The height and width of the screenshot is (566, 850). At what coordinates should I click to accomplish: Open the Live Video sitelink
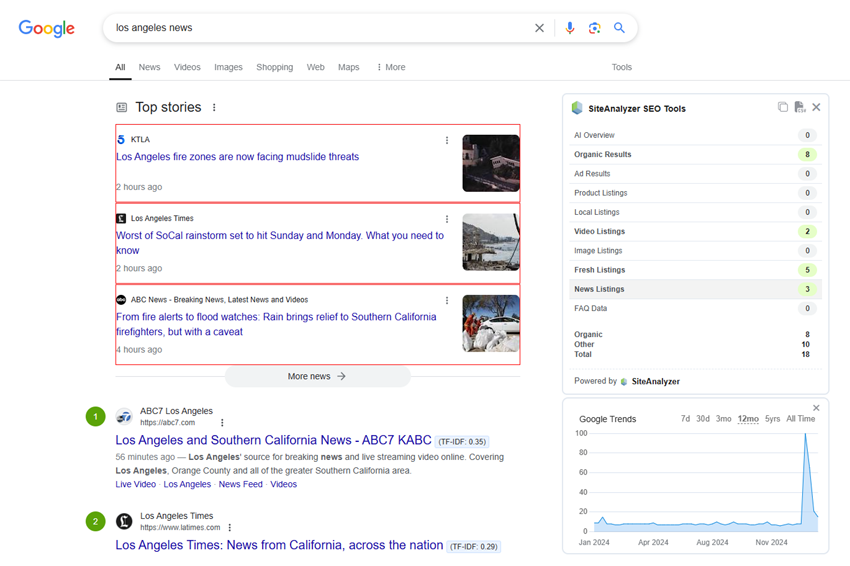(x=136, y=485)
